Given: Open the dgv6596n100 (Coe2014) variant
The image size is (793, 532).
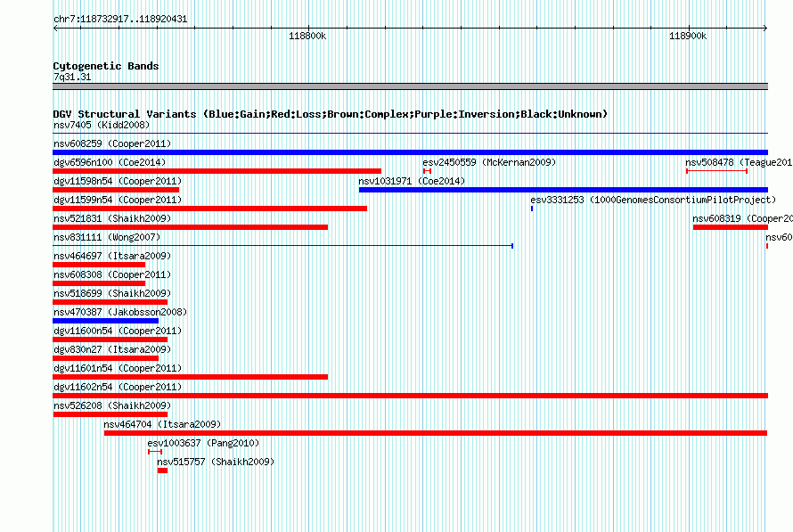Looking at the screenshot, I should [x=110, y=162].
